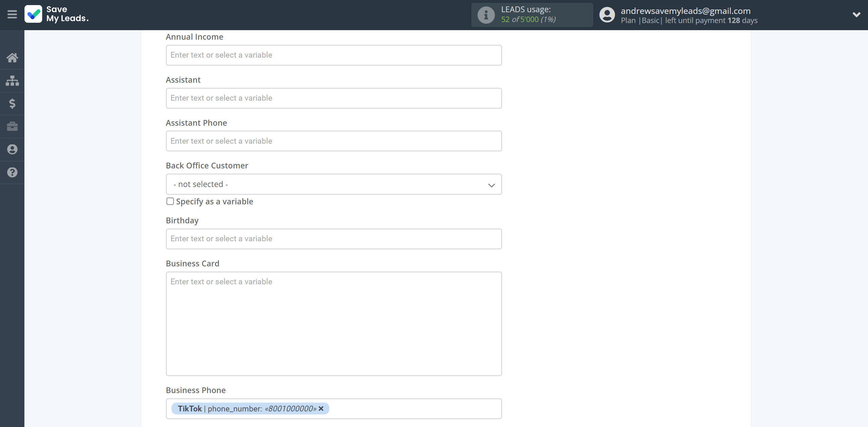Check Specify as a variable
The image size is (868, 427).
(x=170, y=201)
